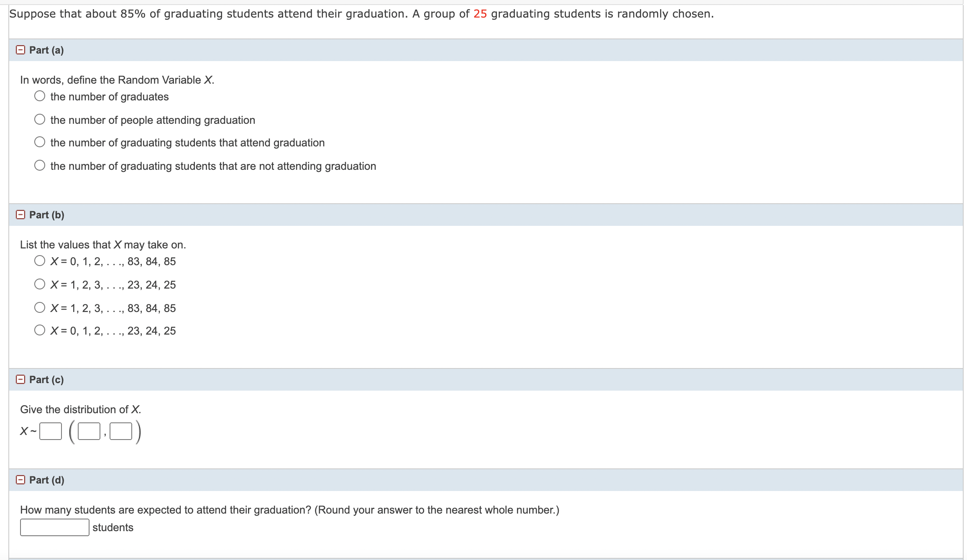Click the Part (b) header text
The width and height of the screenshot is (967, 560).
tap(46, 215)
